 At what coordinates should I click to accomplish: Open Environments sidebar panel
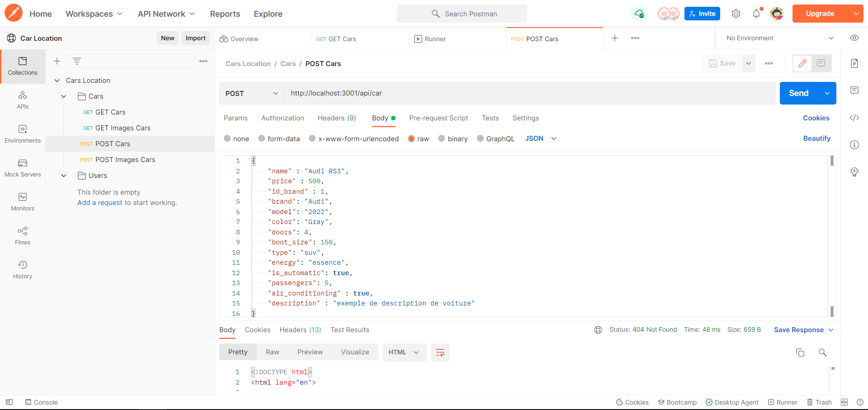tap(23, 134)
